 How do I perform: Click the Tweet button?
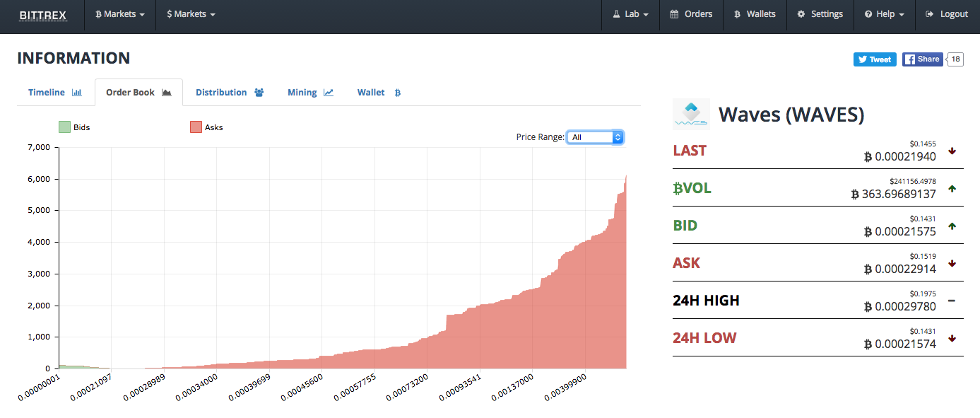pos(875,59)
